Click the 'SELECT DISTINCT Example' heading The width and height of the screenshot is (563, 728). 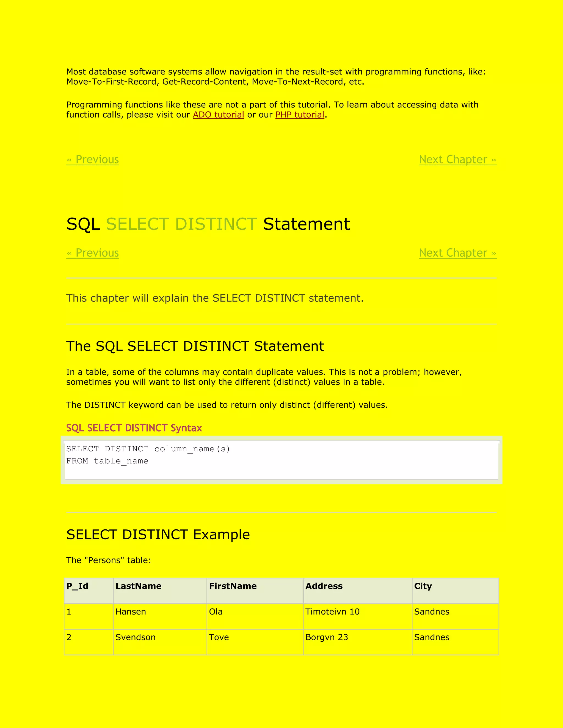158,535
